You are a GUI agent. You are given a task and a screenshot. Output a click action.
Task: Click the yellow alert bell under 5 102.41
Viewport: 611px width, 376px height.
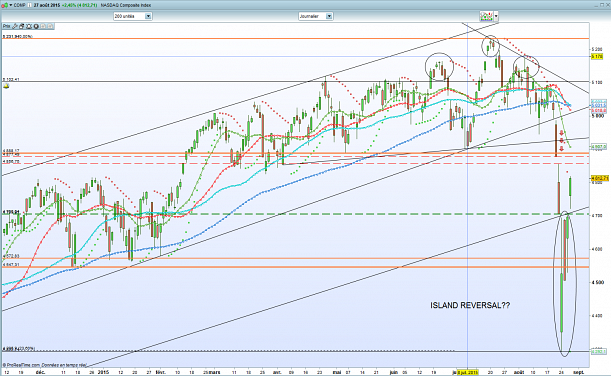pos(6,86)
